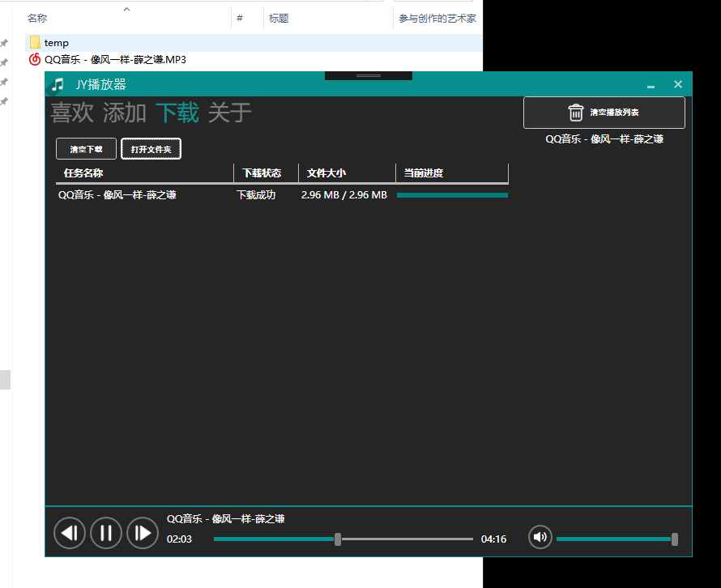
Task: Click the # column header in Explorer
Action: (x=240, y=19)
